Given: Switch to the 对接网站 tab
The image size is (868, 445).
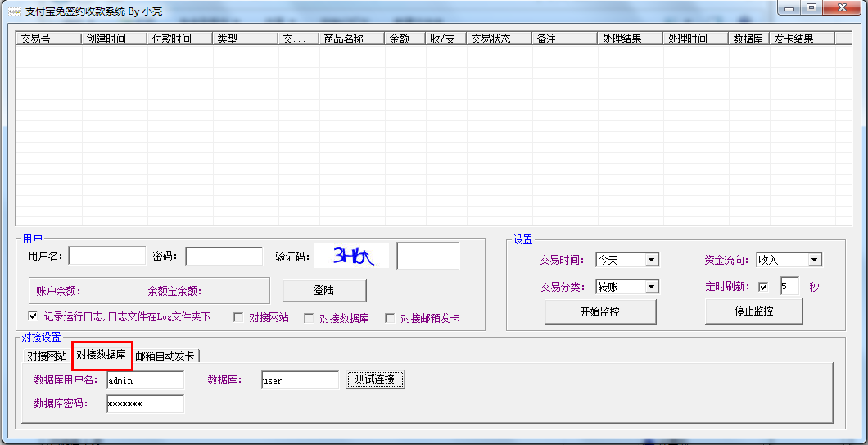Looking at the screenshot, I should click(x=47, y=356).
